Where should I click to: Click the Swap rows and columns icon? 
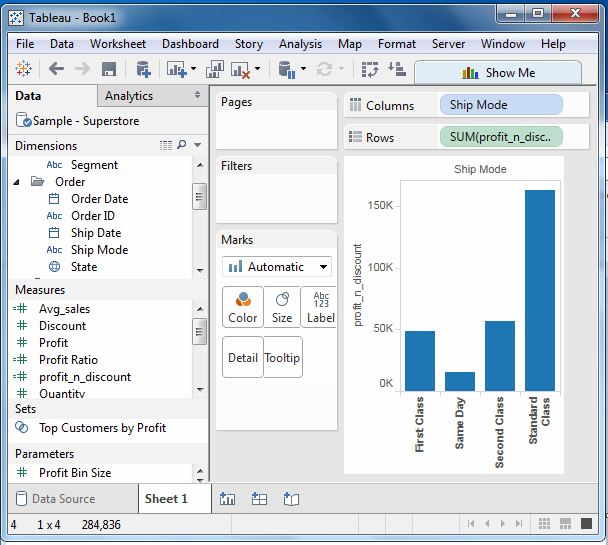pyautogui.click(x=370, y=69)
